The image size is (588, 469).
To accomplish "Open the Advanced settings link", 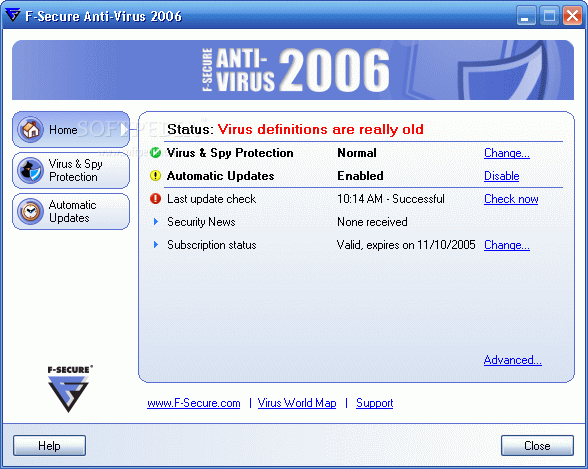I will [x=513, y=360].
